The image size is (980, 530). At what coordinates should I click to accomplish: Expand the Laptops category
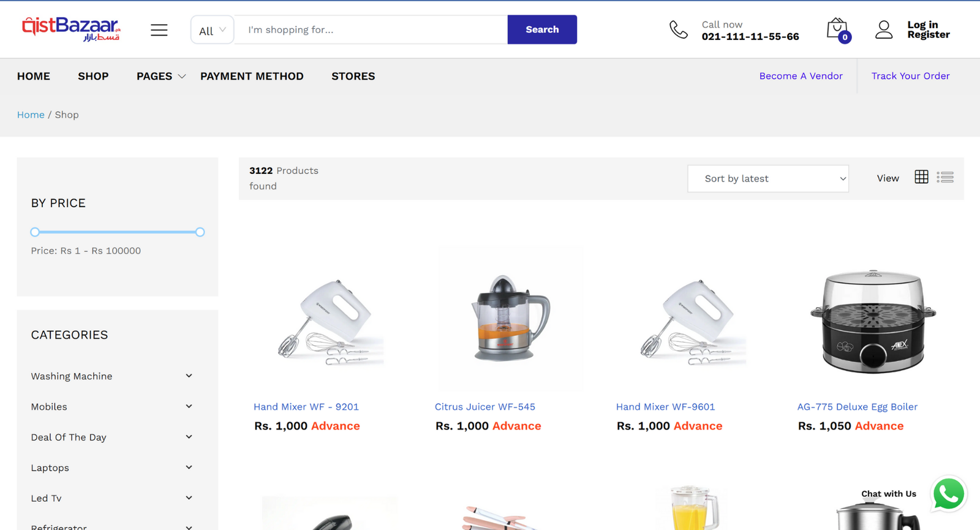(x=189, y=468)
